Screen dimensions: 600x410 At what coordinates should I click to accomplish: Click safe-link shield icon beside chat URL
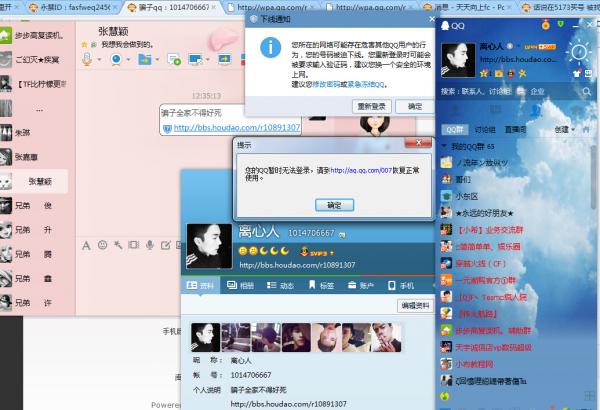(x=167, y=129)
